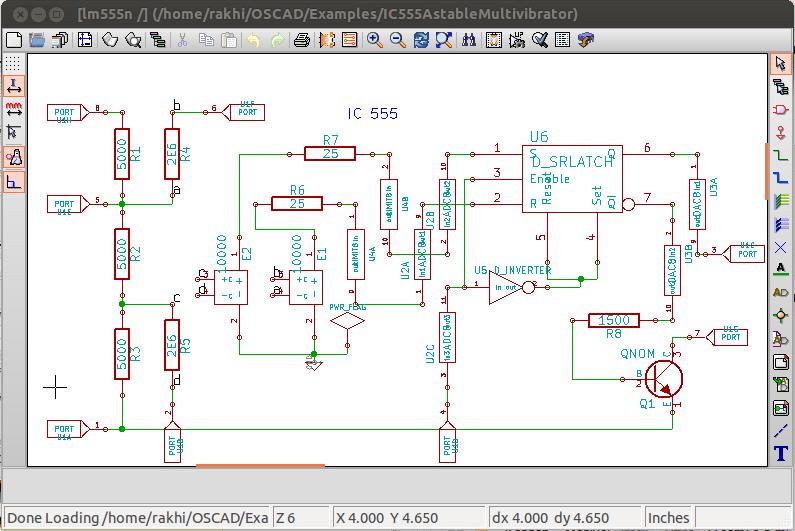The height and width of the screenshot is (531, 795).
Task: Zoom in on the schematic
Action: (374, 40)
